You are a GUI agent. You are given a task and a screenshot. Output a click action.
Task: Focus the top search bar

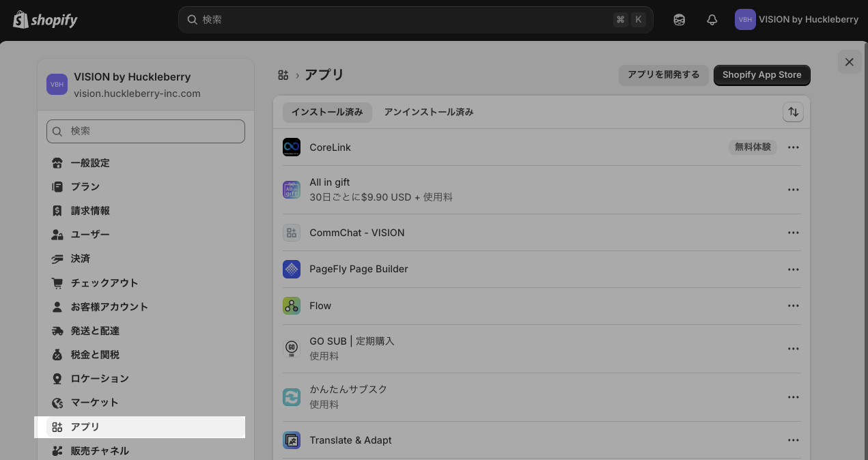(x=415, y=20)
